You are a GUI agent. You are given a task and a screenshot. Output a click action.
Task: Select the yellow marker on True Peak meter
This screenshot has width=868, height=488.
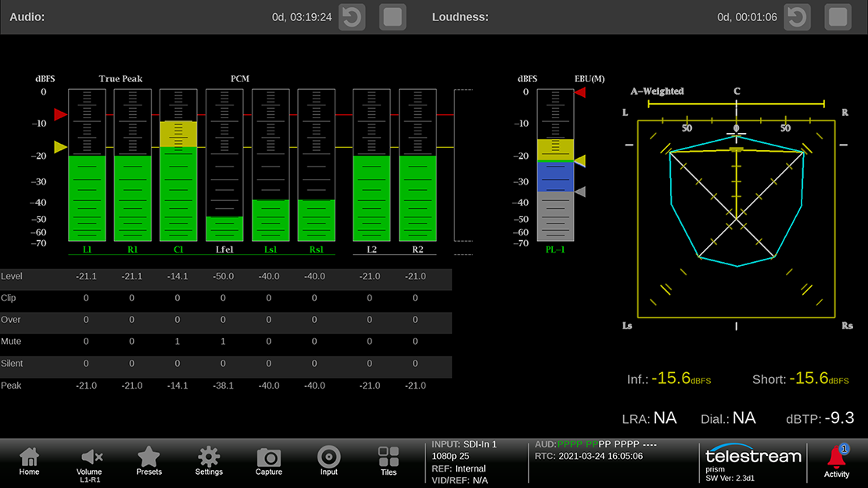pyautogui.click(x=60, y=147)
